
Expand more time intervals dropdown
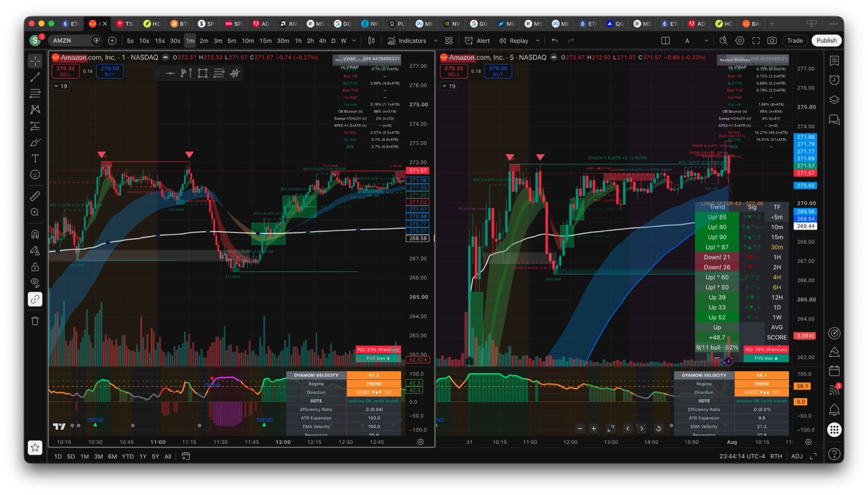pos(354,41)
